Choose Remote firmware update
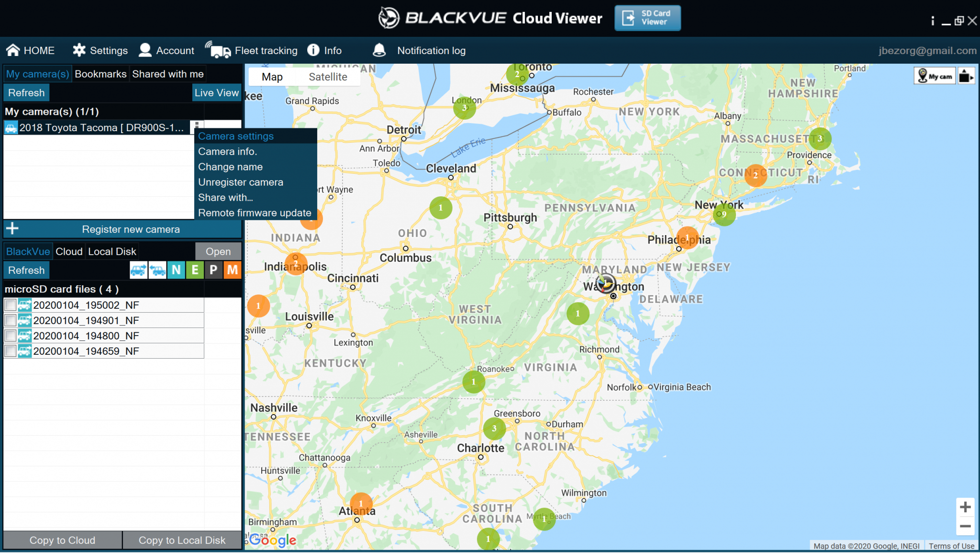The image size is (980, 553). tap(255, 213)
